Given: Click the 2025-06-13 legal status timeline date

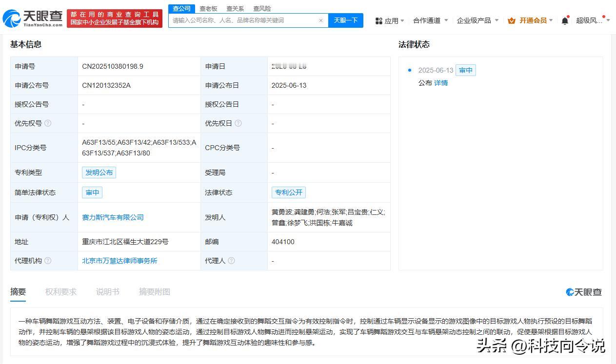Looking at the screenshot, I should tap(436, 70).
